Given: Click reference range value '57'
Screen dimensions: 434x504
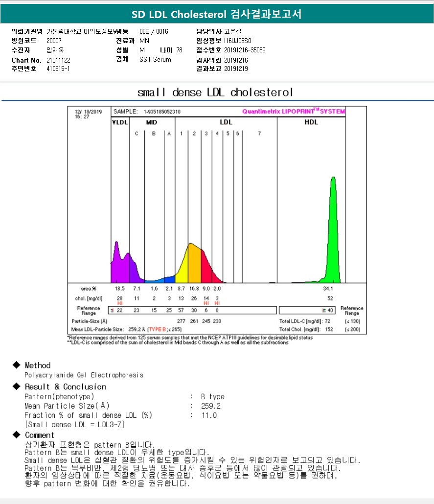Looking at the screenshot, I should point(181,310).
